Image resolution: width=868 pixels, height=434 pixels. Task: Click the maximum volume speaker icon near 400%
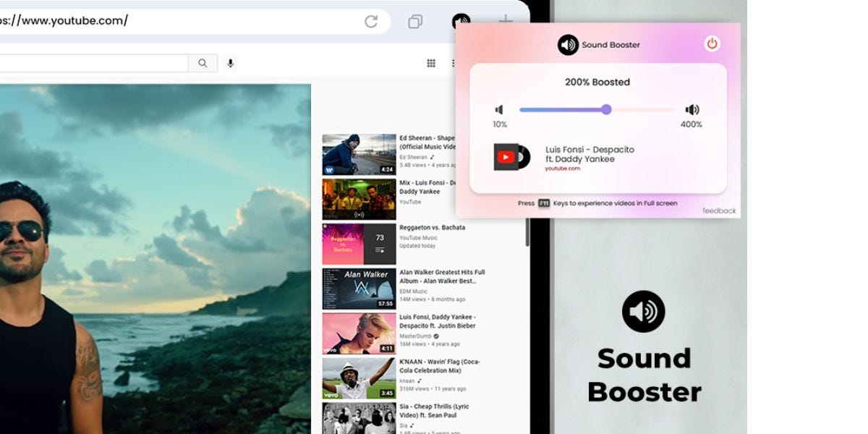click(x=692, y=109)
